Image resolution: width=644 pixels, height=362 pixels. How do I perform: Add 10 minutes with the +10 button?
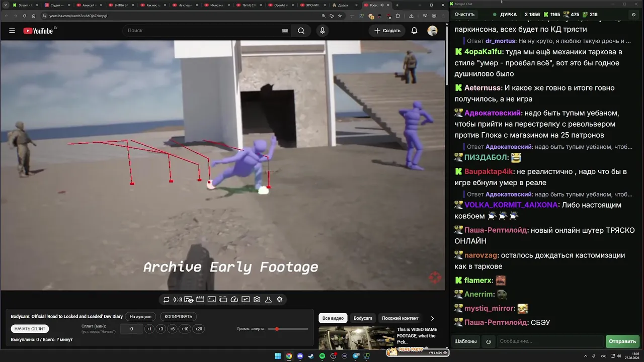pos(185,329)
